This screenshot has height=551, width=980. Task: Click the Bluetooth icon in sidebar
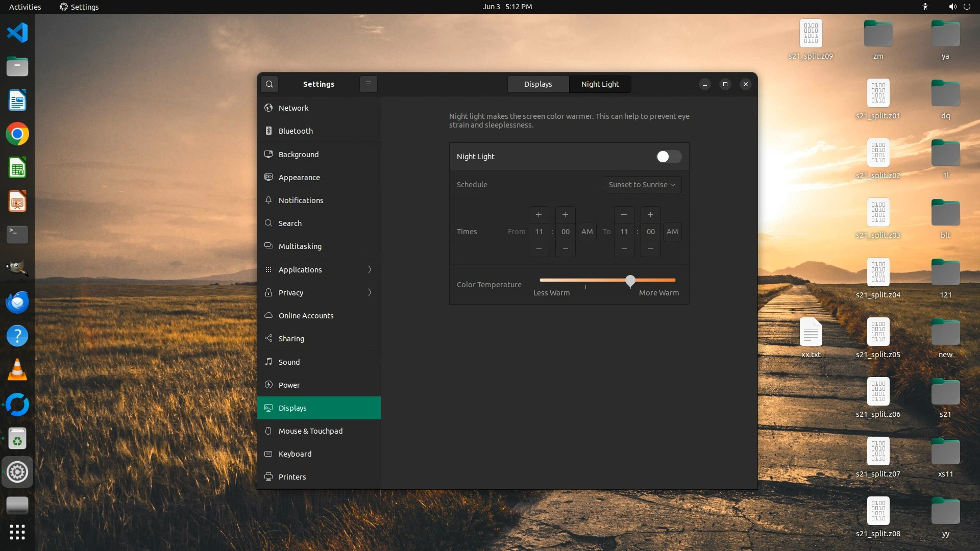pos(268,131)
